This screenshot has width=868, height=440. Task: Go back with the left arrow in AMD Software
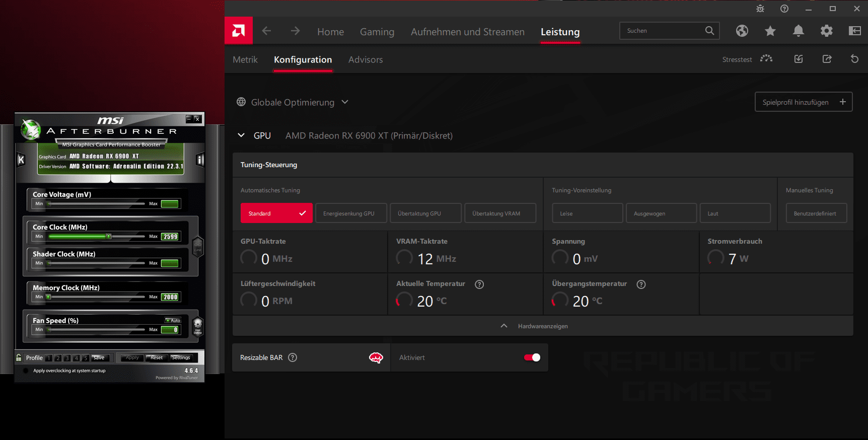pyautogui.click(x=267, y=31)
